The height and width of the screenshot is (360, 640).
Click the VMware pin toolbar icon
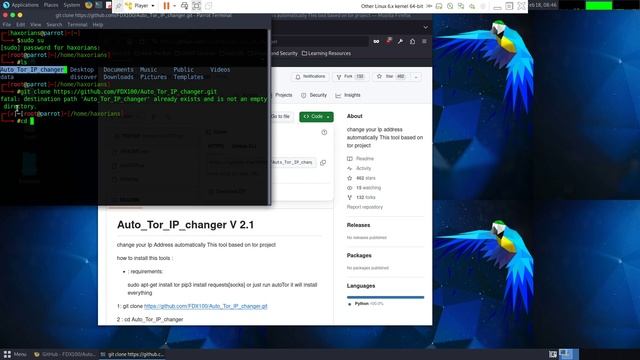coord(118,6)
